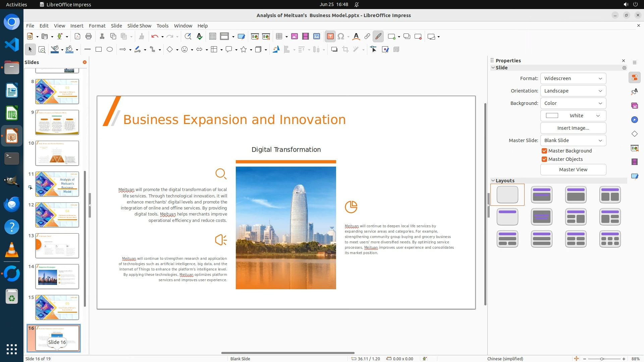Click the Display Grid icon

212,37
